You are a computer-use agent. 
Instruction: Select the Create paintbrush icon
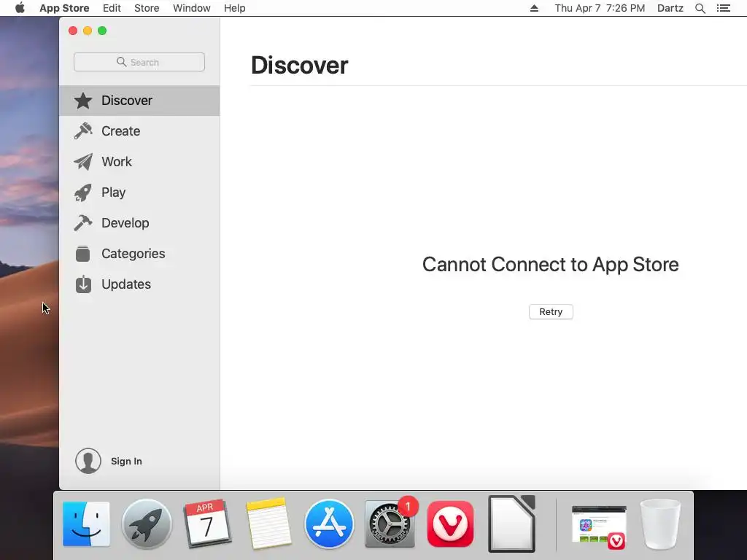click(83, 131)
